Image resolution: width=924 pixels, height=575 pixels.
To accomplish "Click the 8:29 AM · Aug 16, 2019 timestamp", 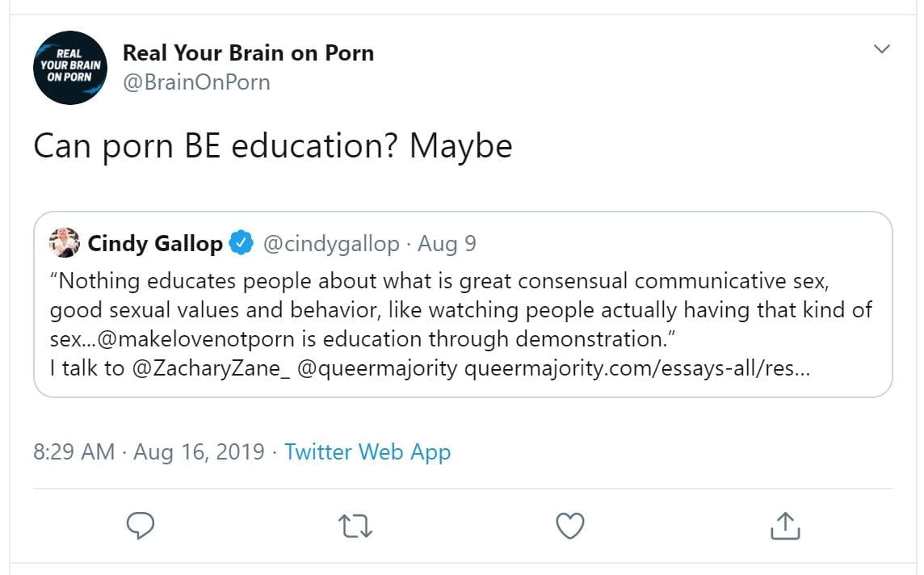I will [x=149, y=451].
